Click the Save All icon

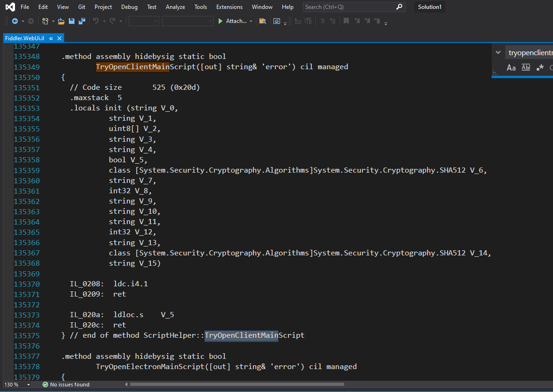82,21
